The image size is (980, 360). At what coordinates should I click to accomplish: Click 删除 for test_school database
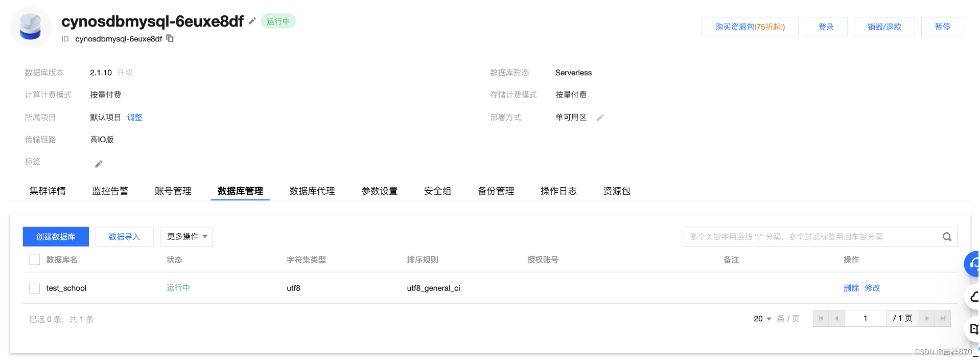click(851, 288)
